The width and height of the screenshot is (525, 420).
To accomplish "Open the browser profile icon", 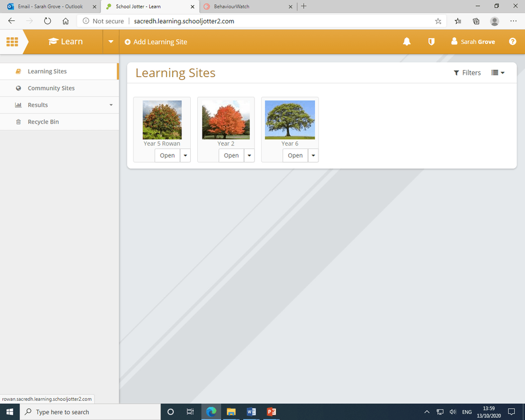I will (494, 21).
